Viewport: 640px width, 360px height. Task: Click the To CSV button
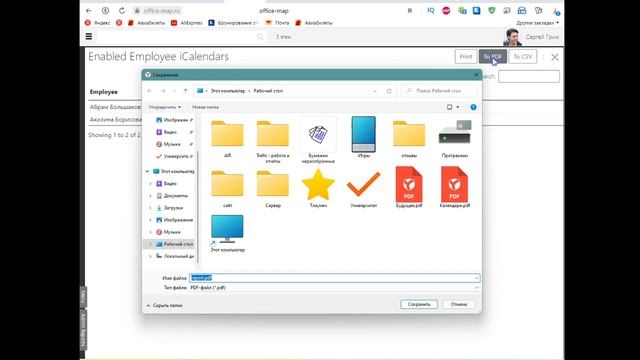pyautogui.click(x=522, y=57)
